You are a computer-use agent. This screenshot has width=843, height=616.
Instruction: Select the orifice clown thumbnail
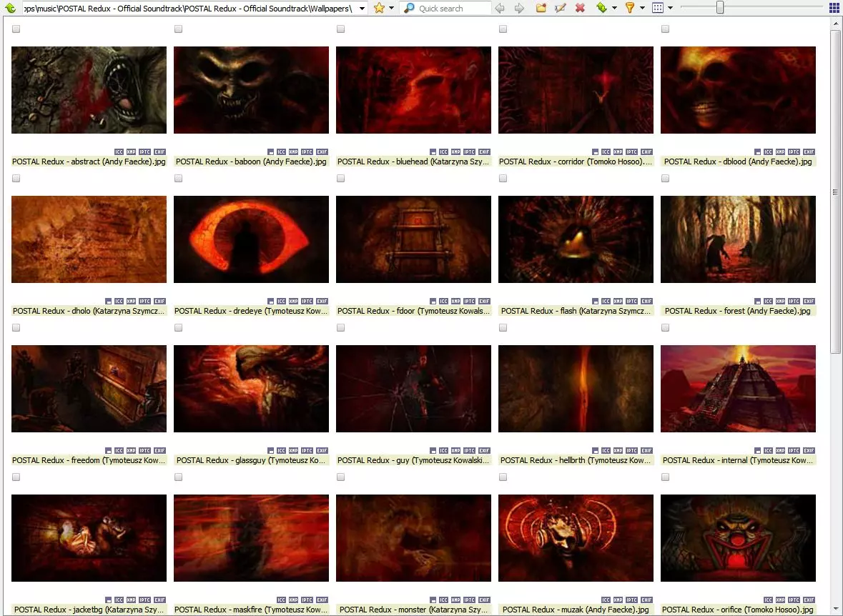(738, 538)
